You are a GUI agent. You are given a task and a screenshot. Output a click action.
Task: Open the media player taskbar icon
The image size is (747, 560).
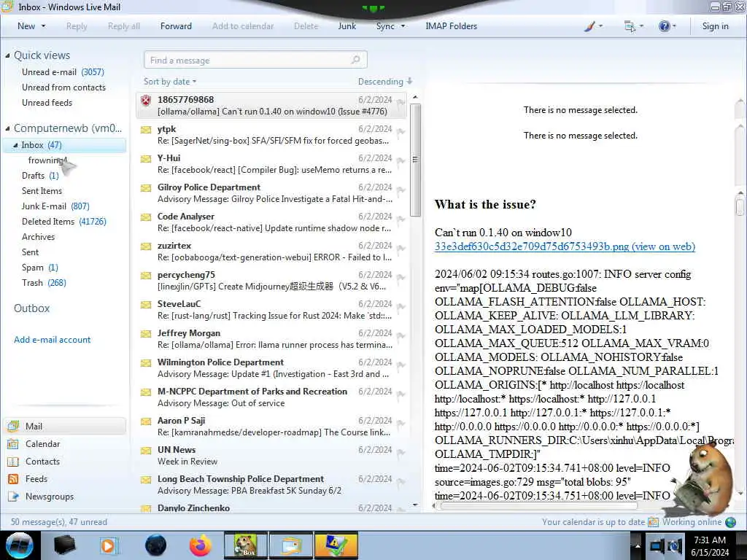pyautogui.click(x=109, y=545)
